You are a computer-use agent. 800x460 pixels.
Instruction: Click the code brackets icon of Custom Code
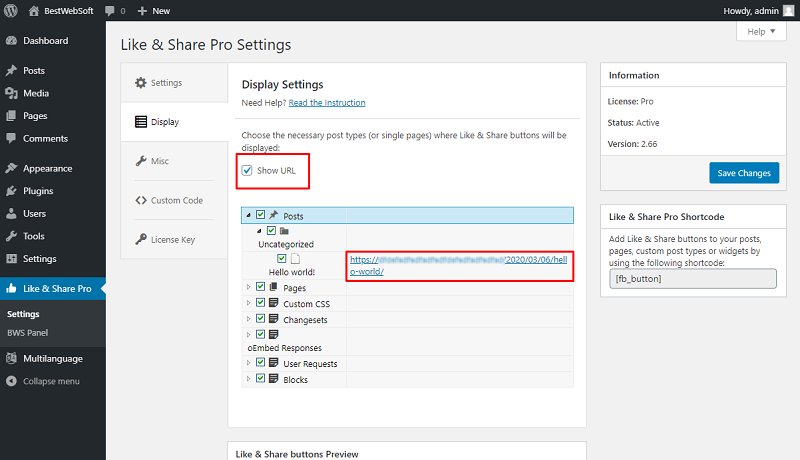(x=141, y=200)
